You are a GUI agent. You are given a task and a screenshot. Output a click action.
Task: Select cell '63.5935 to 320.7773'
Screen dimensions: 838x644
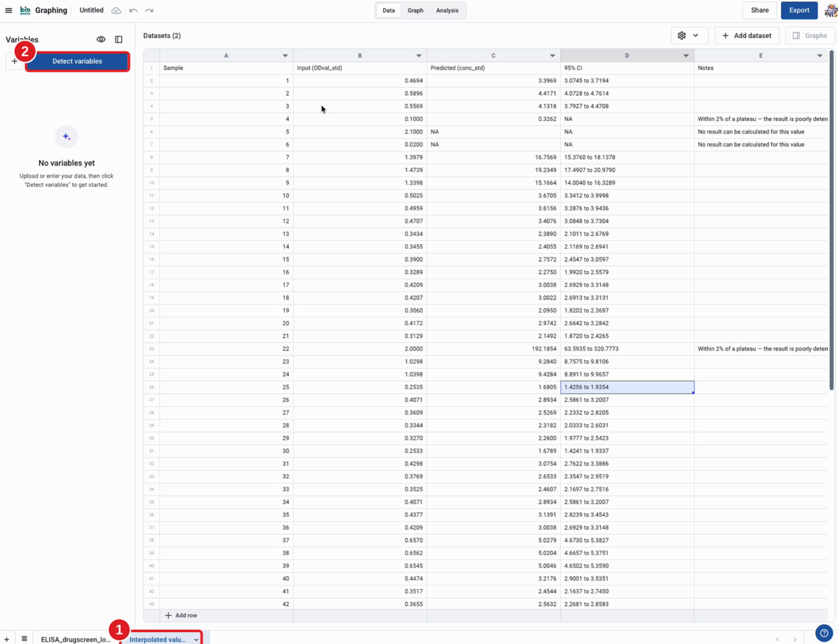pos(627,349)
